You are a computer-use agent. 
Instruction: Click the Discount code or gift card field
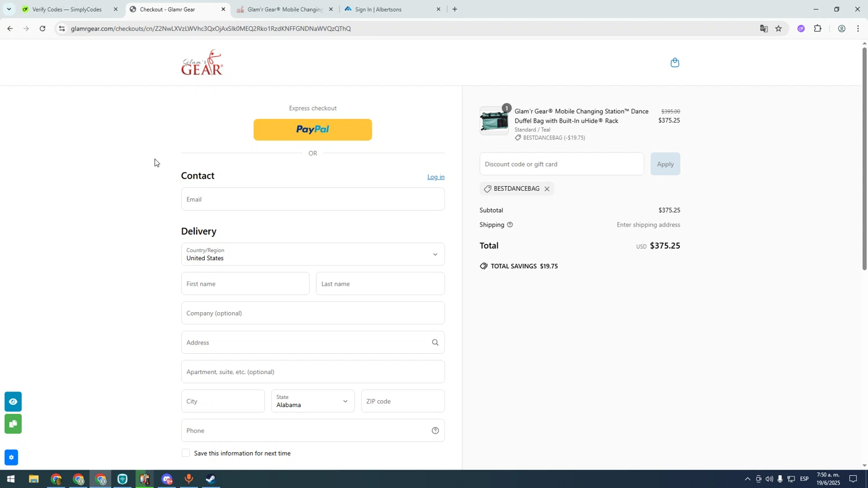click(x=562, y=164)
